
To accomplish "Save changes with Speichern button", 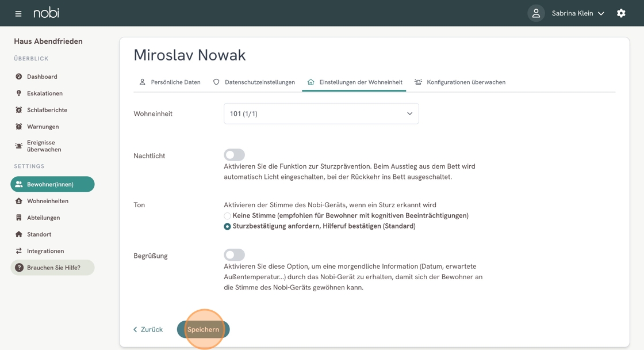I will pyautogui.click(x=204, y=329).
